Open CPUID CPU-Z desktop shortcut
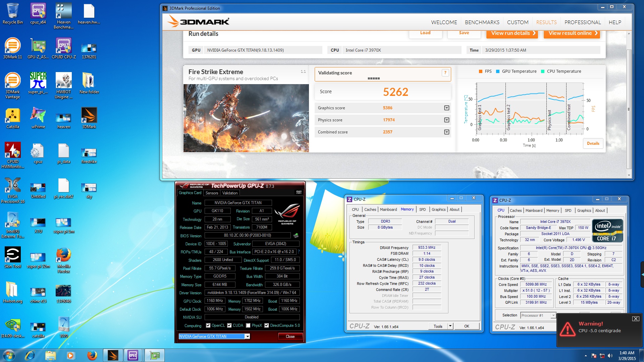The width and height of the screenshot is (644, 362). tap(64, 48)
